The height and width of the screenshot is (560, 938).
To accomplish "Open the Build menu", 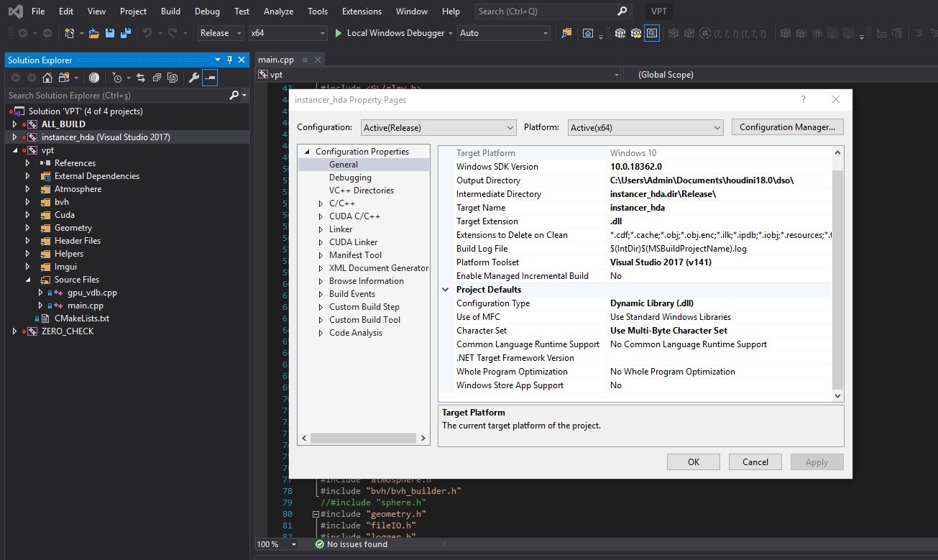I will point(170,12).
